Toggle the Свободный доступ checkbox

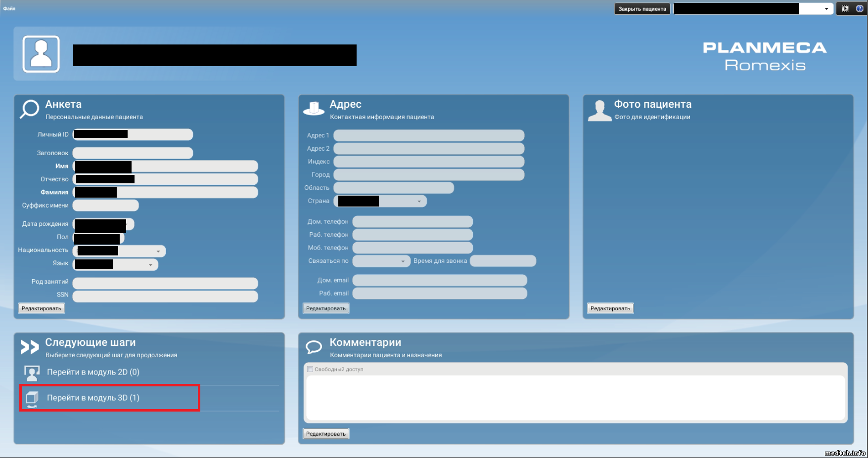tap(310, 369)
